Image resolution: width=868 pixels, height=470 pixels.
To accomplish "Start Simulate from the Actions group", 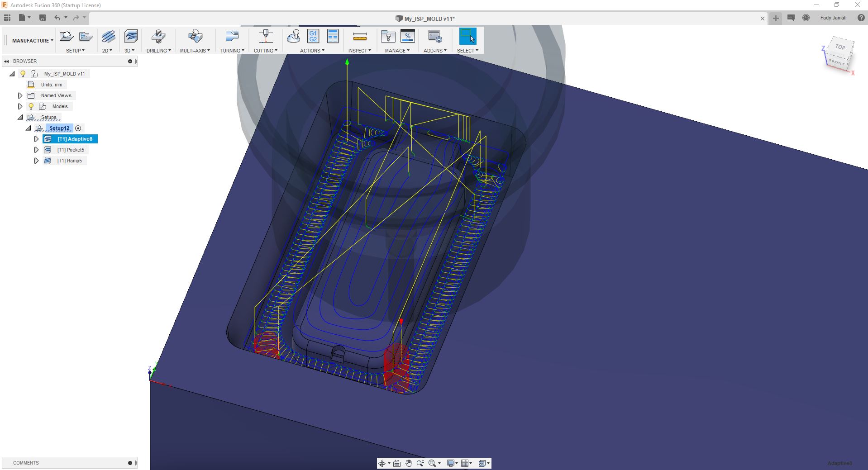I will pos(294,37).
